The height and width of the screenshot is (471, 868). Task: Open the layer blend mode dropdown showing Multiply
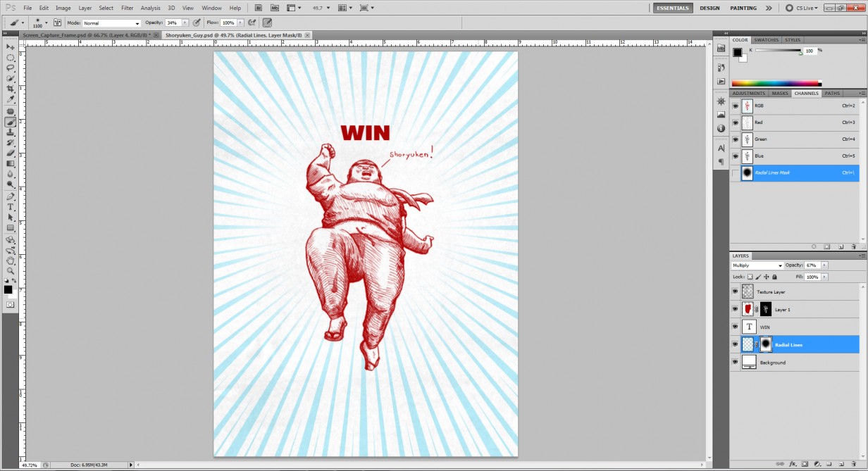[757, 265]
